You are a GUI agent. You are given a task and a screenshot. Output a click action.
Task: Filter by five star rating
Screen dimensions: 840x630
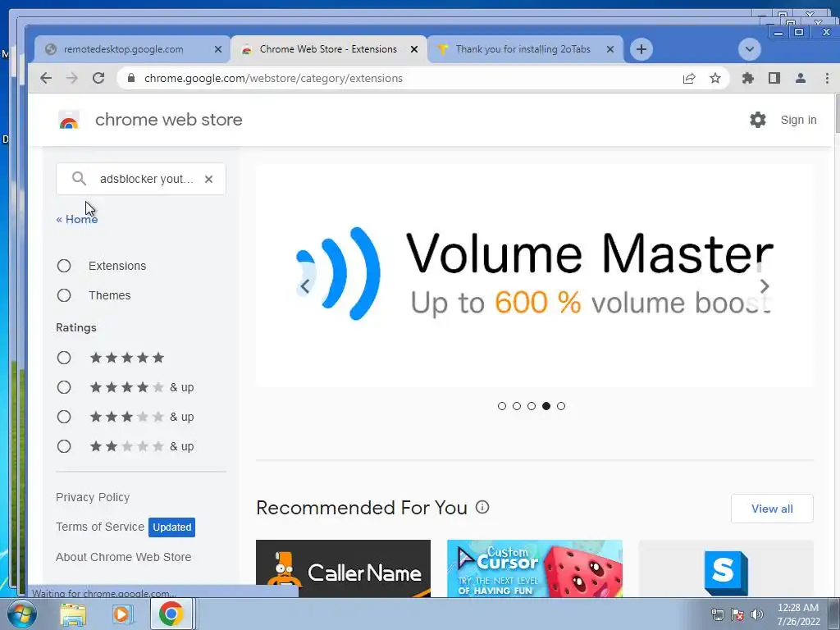pyautogui.click(x=64, y=358)
